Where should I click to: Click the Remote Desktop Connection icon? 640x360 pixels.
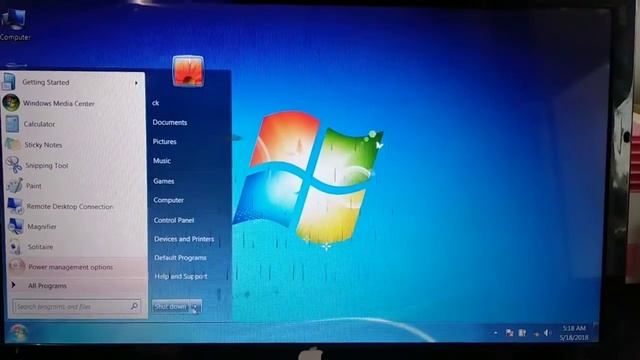click(15, 206)
